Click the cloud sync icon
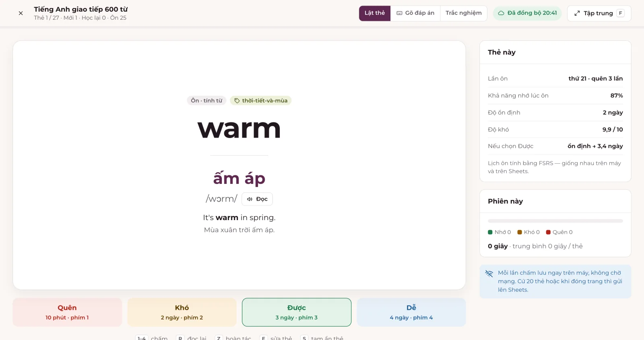Image resolution: width=644 pixels, height=340 pixels. pos(501,13)
